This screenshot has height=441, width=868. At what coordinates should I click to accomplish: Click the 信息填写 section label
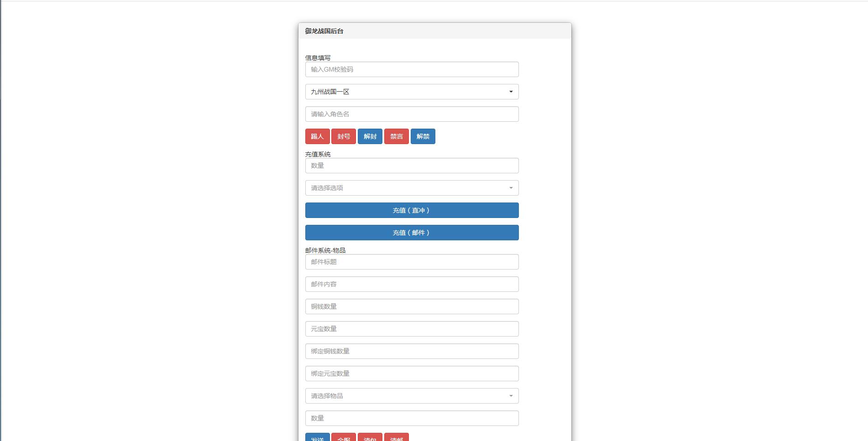tap(318, 58)
